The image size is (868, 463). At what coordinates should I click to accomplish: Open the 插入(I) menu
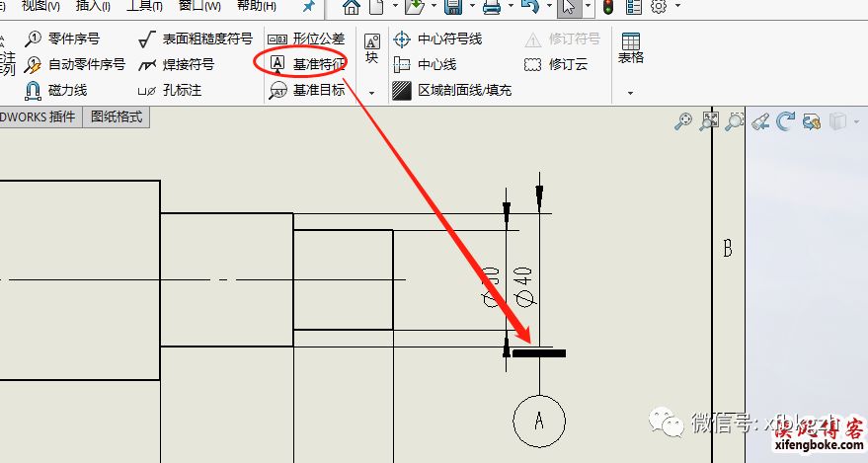coord(93,6)
